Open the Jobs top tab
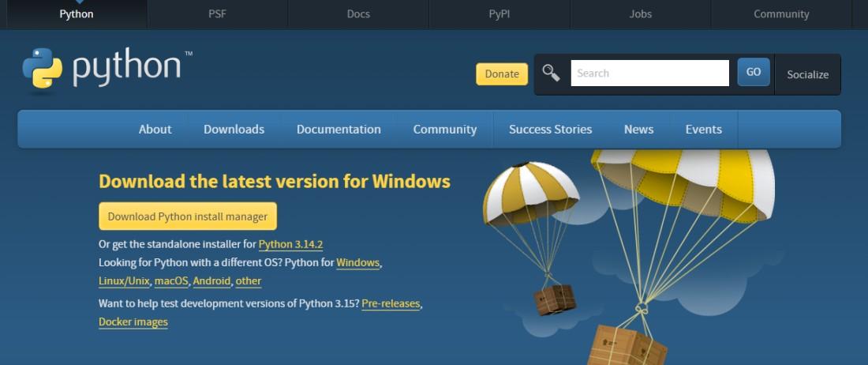 click(641, 14)
